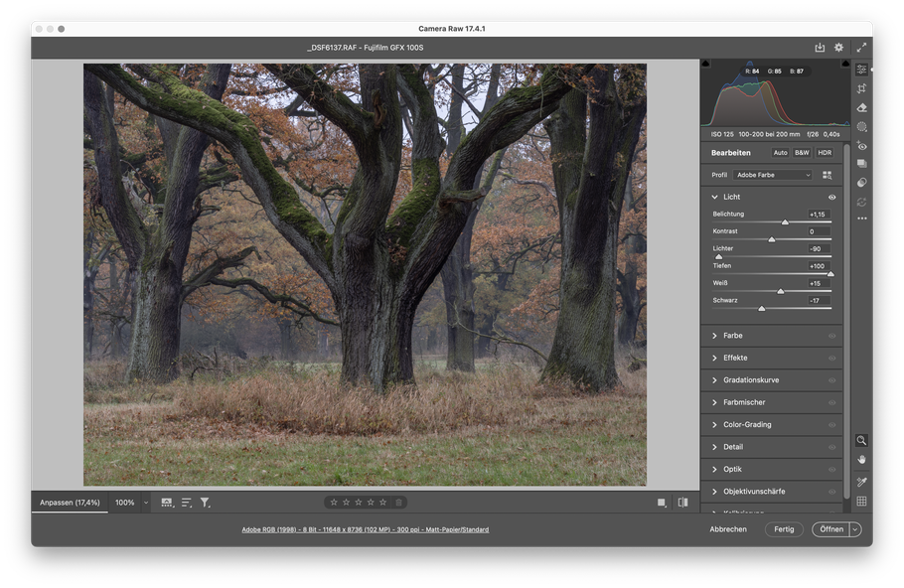This screenshot has height=588, width=904.
Task: Open the Presets overlapping circles icon
Action: (x=861, y=182)
